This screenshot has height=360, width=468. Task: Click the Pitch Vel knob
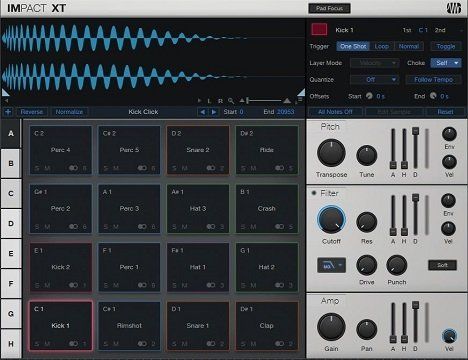point(449,162)
